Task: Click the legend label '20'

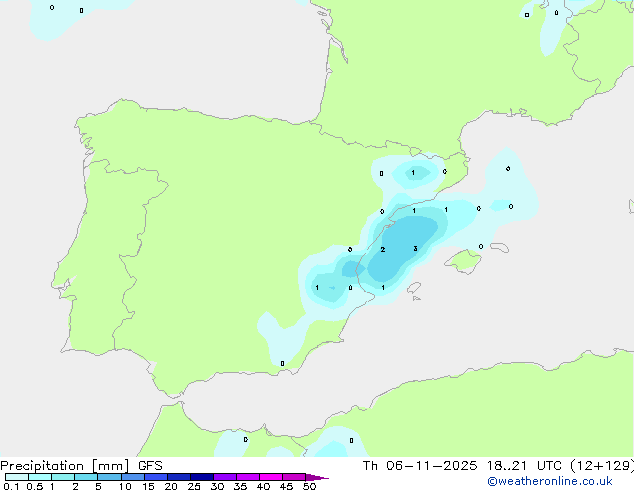Action: (171, 486)
